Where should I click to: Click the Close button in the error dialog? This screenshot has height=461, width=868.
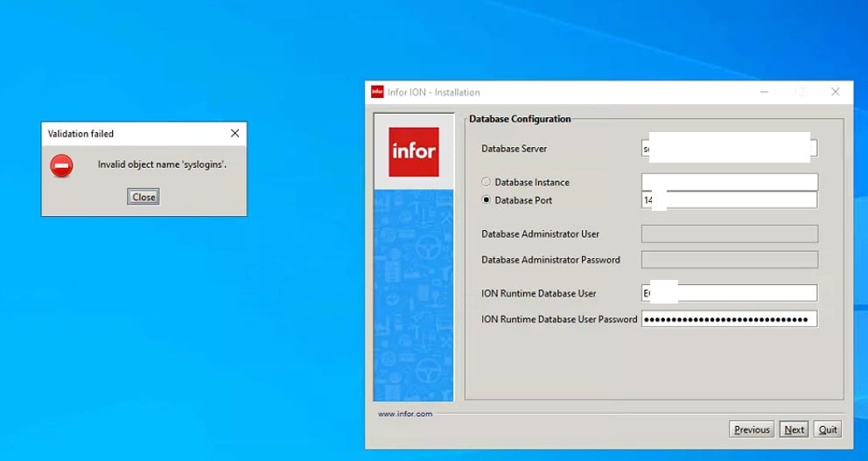(143, 197)
